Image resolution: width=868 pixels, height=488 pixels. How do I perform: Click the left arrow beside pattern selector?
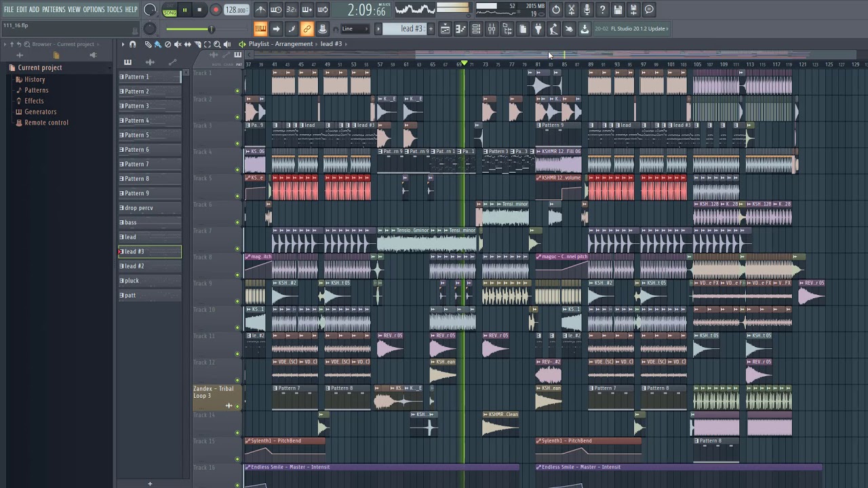(379, 28)
